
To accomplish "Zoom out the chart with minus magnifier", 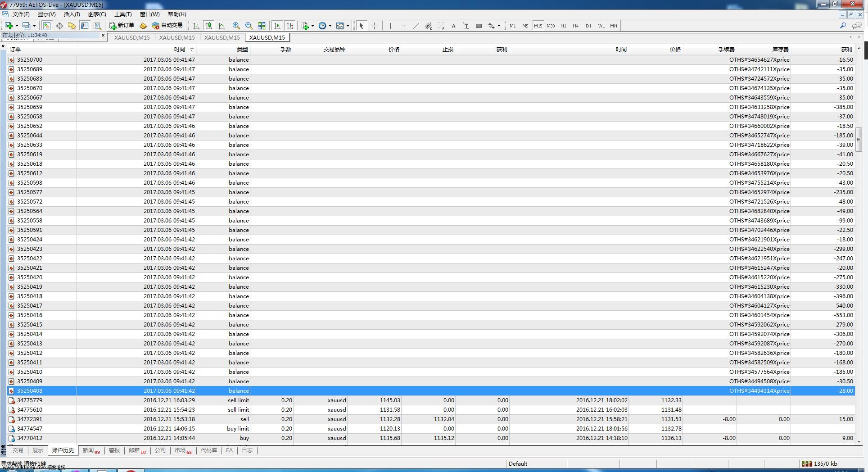I will [x=249, y=26].
